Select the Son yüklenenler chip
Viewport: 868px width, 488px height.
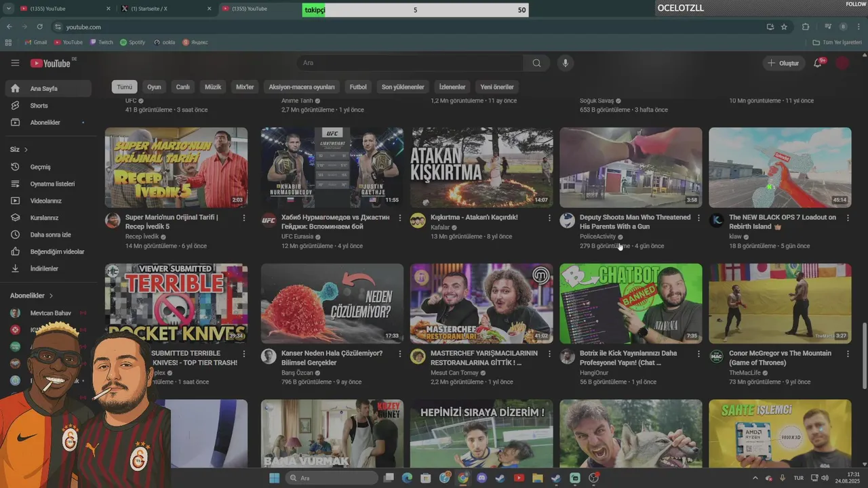pyautogui.click(x=403, y=87)
